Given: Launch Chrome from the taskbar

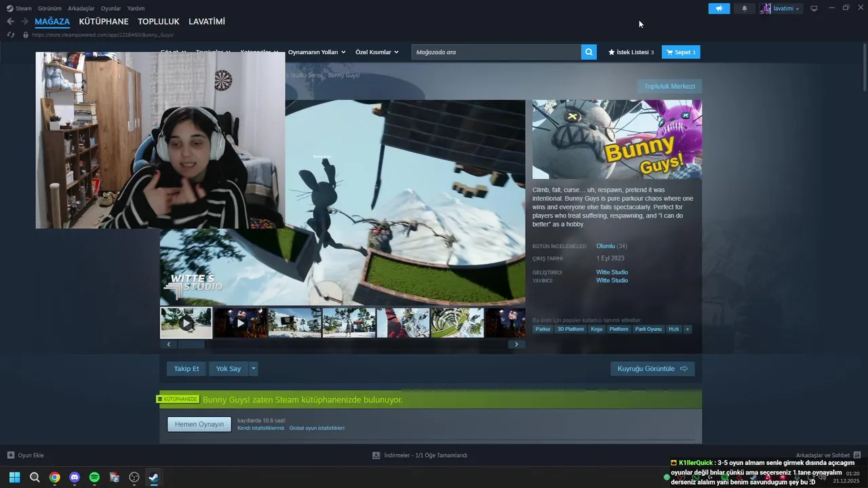Looking at the screenshot, I should tap(54, 477).
